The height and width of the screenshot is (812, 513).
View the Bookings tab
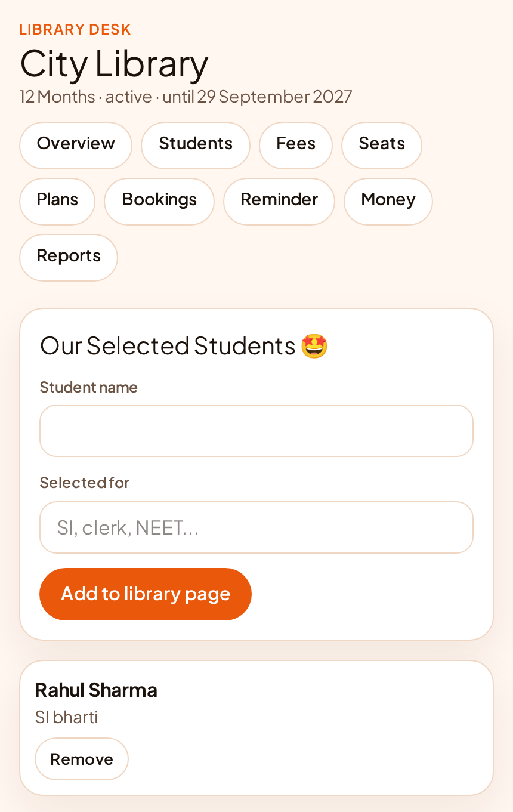pyautogui.click(x=159, y=202)
